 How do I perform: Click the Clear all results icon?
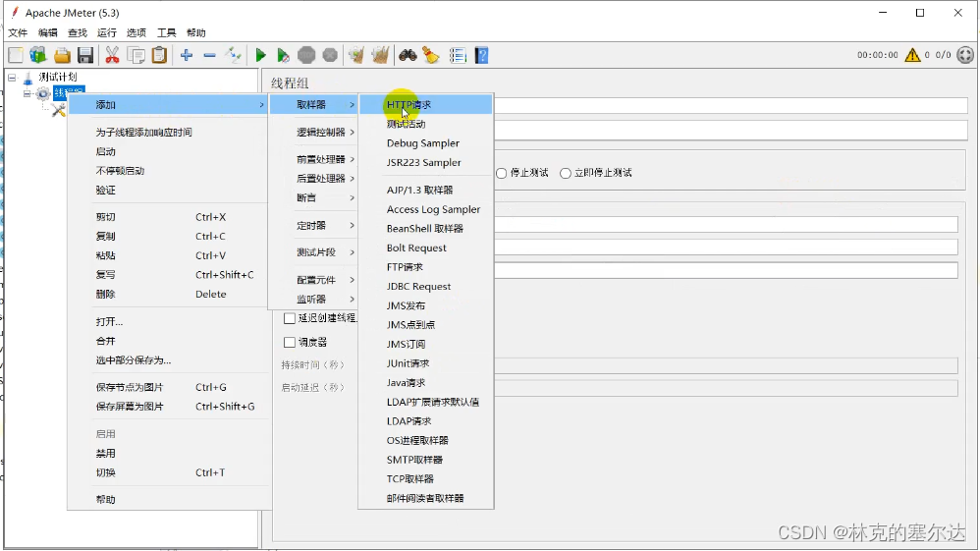(380, 55)
